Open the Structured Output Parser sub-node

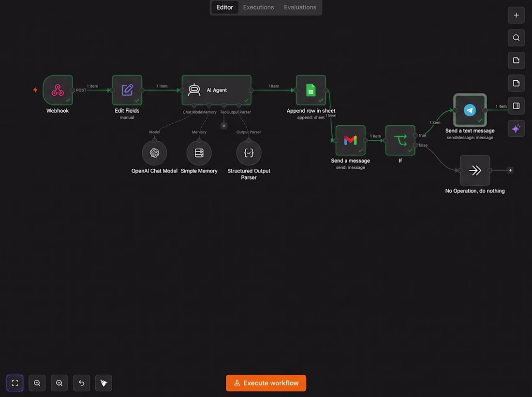click(x=249, y=153)
